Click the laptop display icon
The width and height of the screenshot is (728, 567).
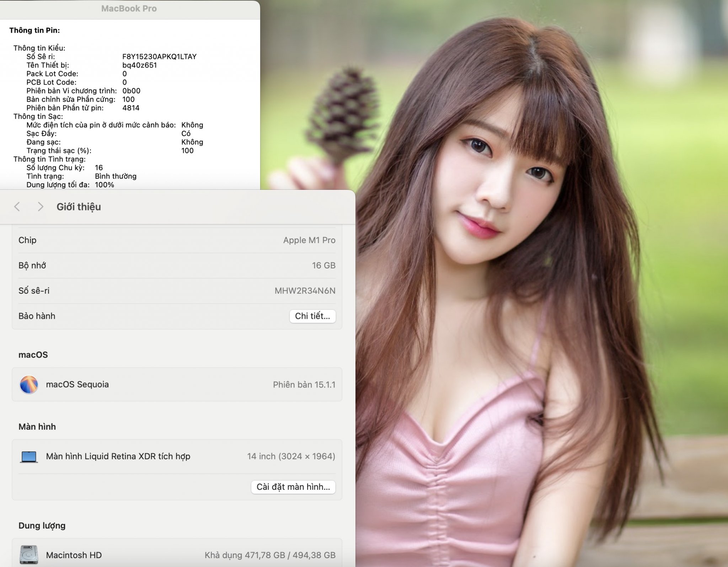coord(29,456)
